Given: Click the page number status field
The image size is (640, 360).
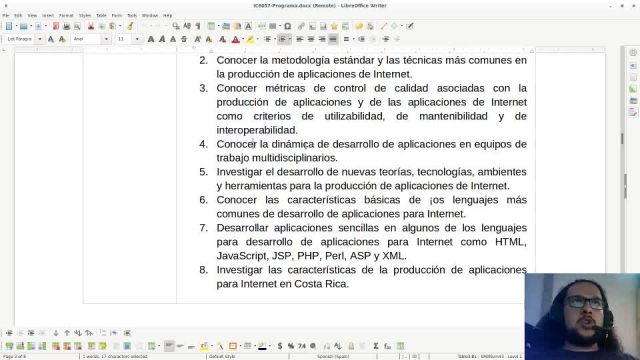Looking at the screenshot, I should (x=15, y=357).
